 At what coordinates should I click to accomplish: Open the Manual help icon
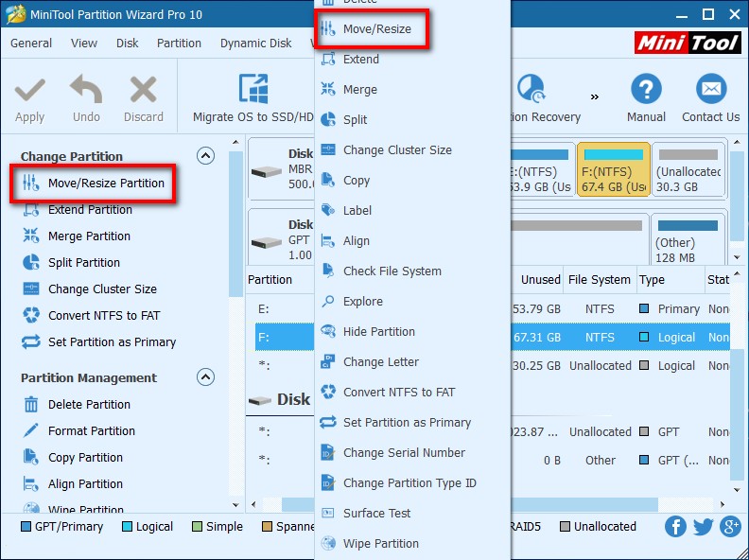tap(646, 89)
